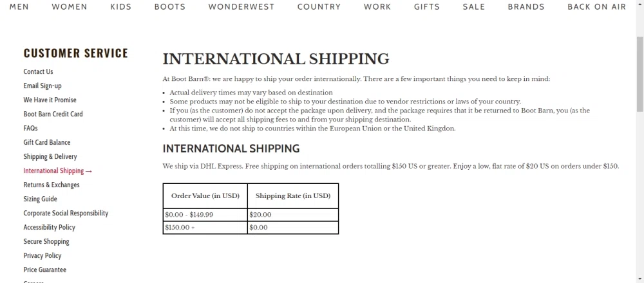This screenshot has width=644, height=283.
Task: Click the BACK ON AIR link
Action: [596, 7]
